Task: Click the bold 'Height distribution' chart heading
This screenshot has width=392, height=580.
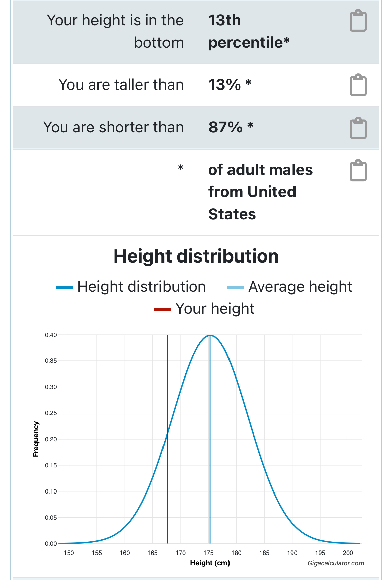Action: click(196, 256)
